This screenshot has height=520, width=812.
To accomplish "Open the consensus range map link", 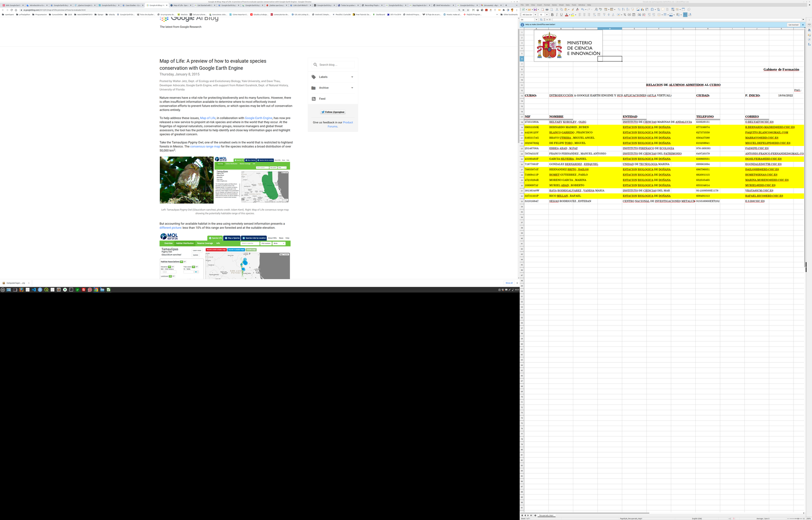I will [205, 146].
